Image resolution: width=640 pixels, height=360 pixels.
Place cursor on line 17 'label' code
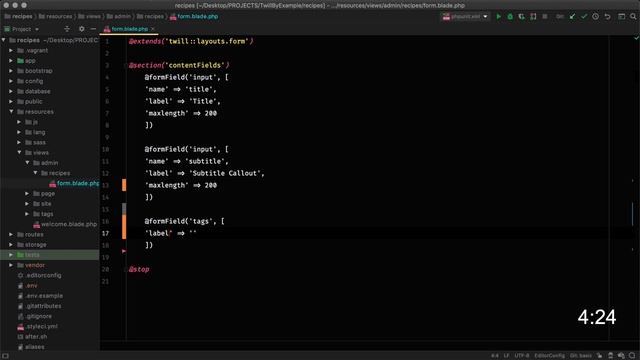pos(158,233)
